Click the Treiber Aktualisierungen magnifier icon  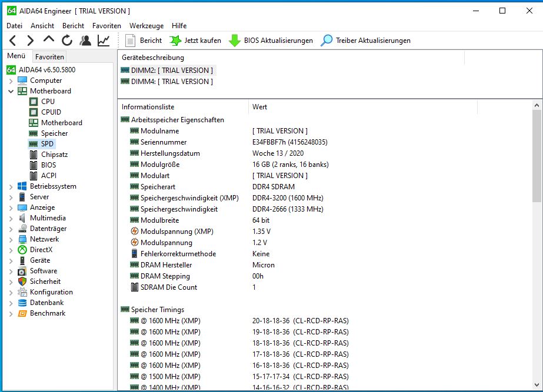click(x=327, y=41)
